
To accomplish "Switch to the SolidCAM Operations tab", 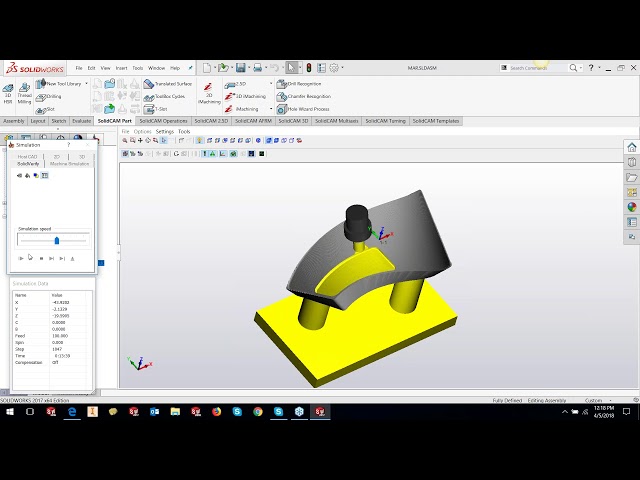I will click(x=163, y=121).
